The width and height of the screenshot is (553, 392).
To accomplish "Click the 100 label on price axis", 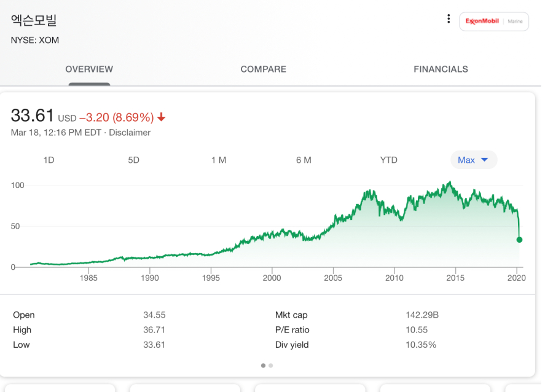I will click(x=18, y=185).
